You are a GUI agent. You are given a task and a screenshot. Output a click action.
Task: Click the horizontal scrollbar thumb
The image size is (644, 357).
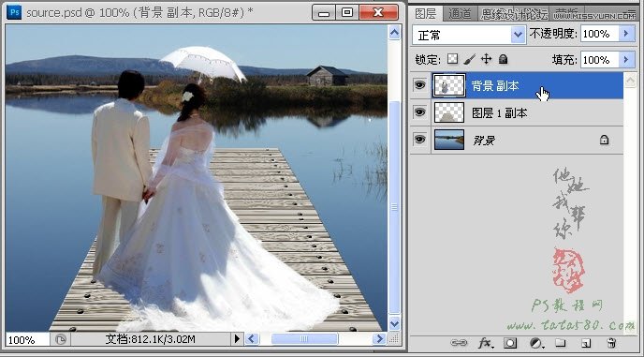[x=304, y=339]
